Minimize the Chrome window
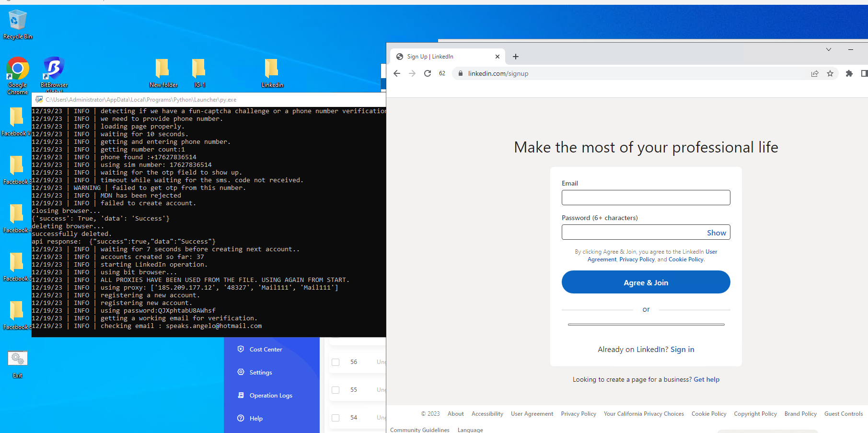The height and width of the screenshot is (433, 868). tap(851, 49)
